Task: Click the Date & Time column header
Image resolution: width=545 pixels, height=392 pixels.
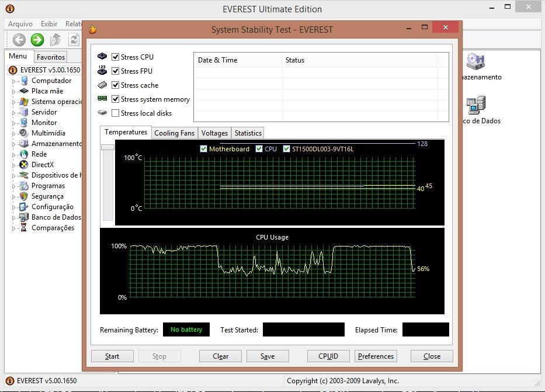Action: (x=238, y=60)
